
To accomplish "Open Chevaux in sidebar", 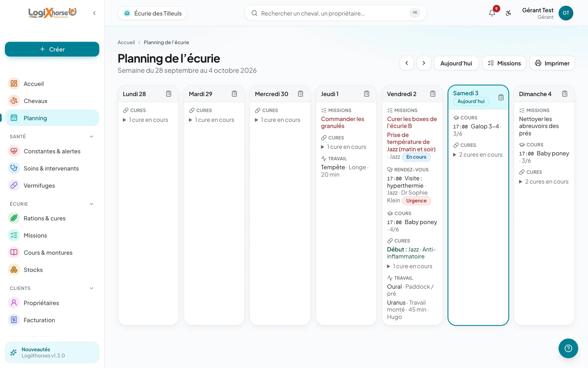I will tap(52, 101).
